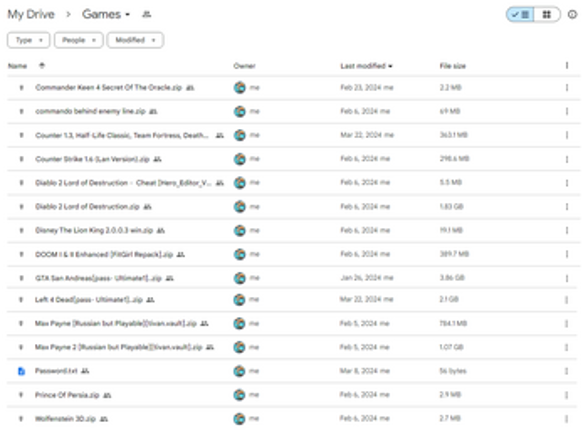Select Password.txt file

coord(56,371)
